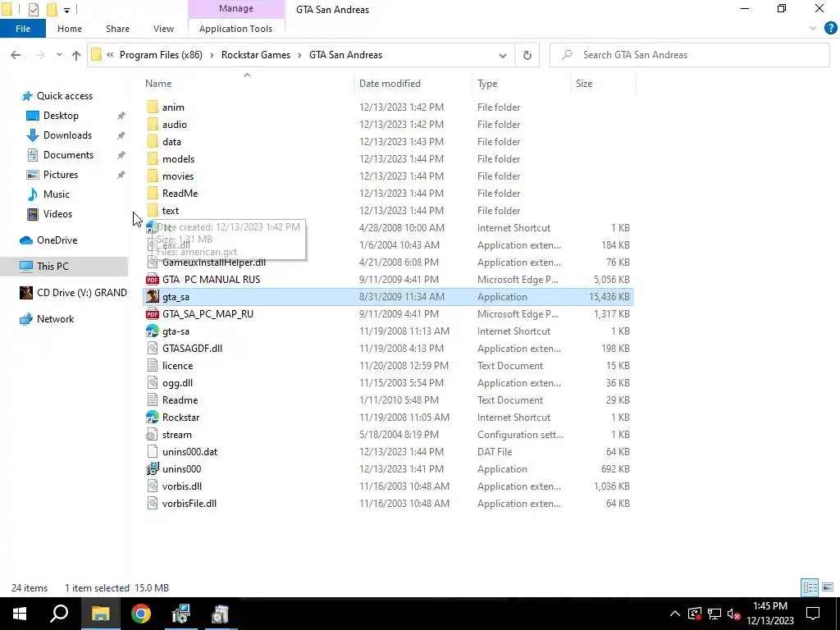Click the models folder icon

153,158
